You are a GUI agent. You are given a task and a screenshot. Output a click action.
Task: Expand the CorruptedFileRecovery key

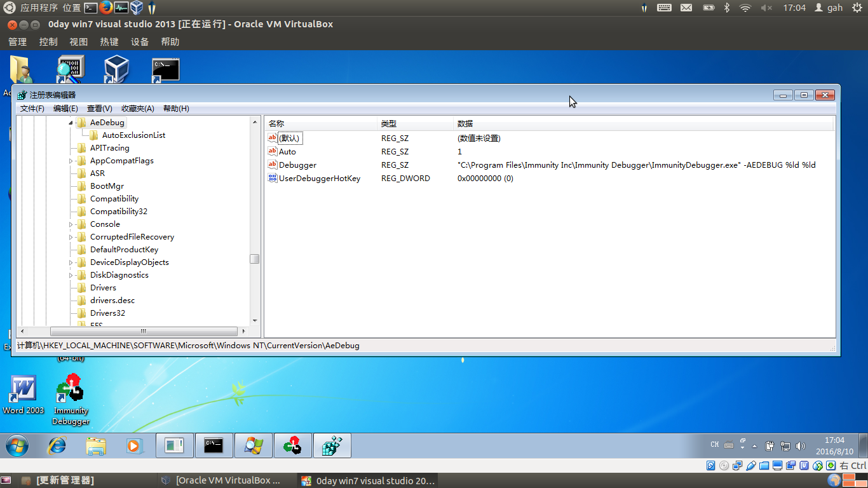click(x=71, y=237)
